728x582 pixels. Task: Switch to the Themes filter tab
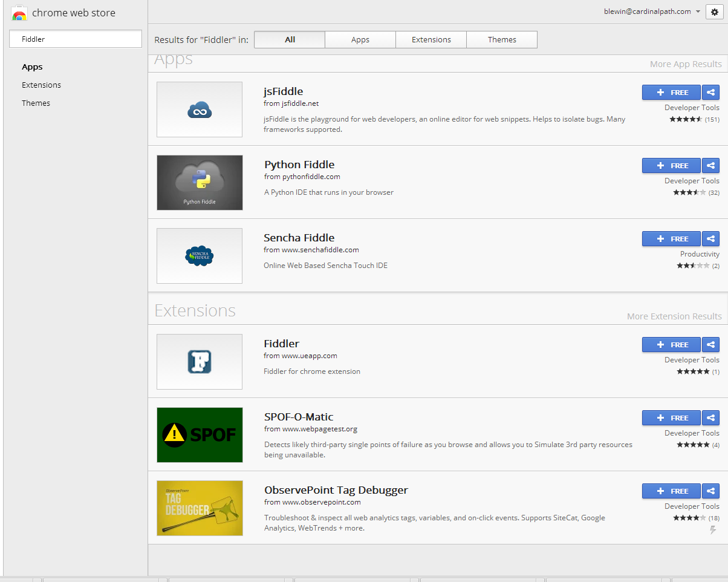501,39
